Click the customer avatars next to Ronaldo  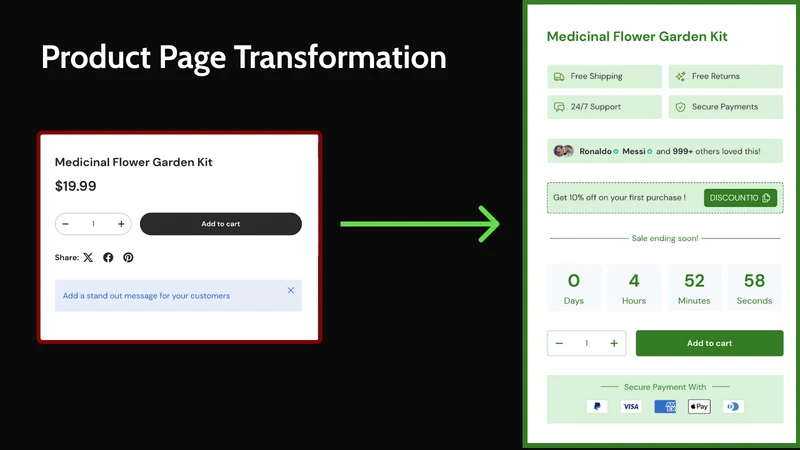pos(564,151)
